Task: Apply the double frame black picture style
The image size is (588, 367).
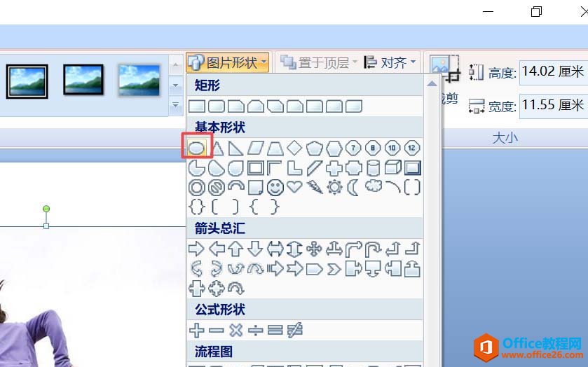Action: (27, 81)
